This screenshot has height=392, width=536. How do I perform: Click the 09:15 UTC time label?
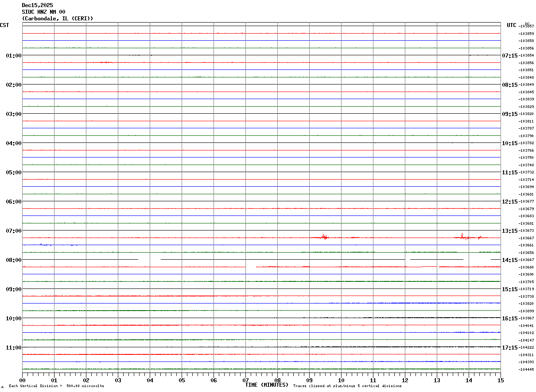coord(510,114)
